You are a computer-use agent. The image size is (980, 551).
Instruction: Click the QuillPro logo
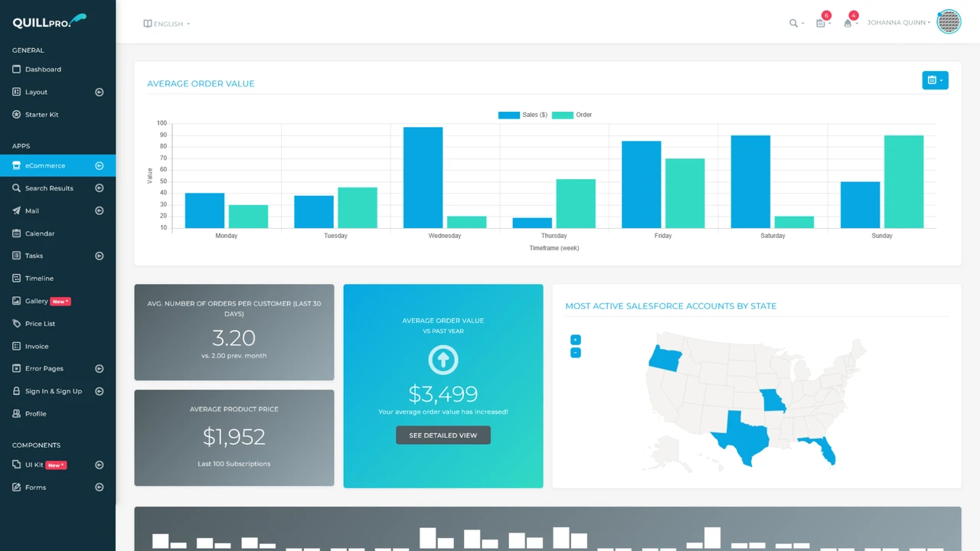click(49, 21)
